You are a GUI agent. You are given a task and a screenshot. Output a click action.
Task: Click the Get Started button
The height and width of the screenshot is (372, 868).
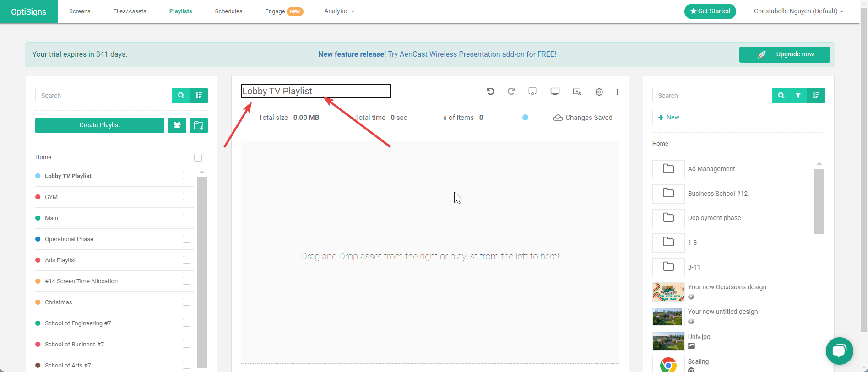[x=710, y=11]
